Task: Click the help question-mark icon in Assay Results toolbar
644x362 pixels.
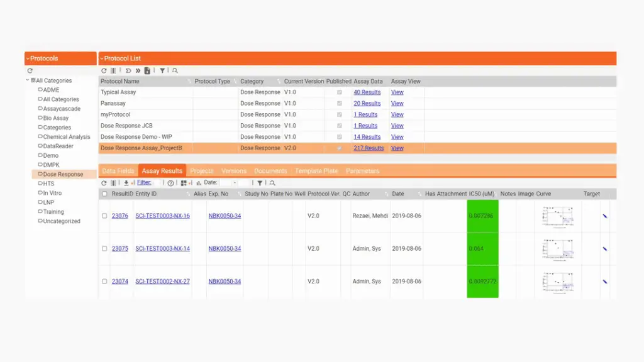Action: coord(170,183)
